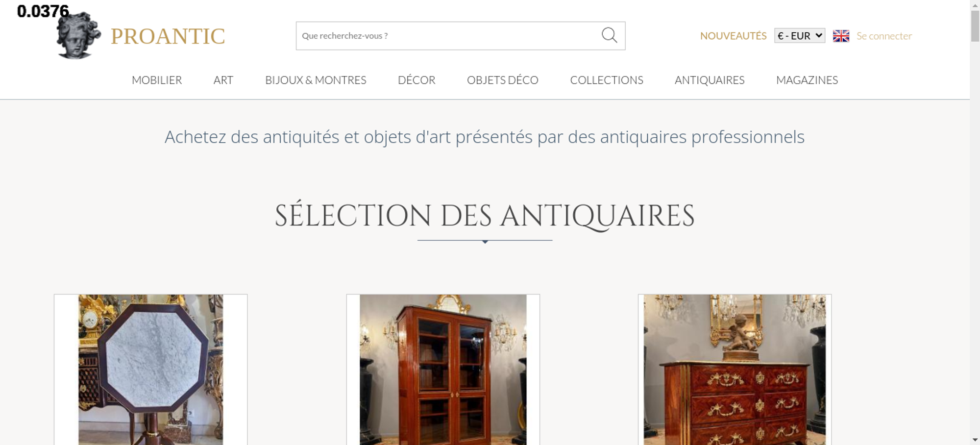Open the octagonal marble table thumbnail
This screenshot has width=980, height=445.
150,370
